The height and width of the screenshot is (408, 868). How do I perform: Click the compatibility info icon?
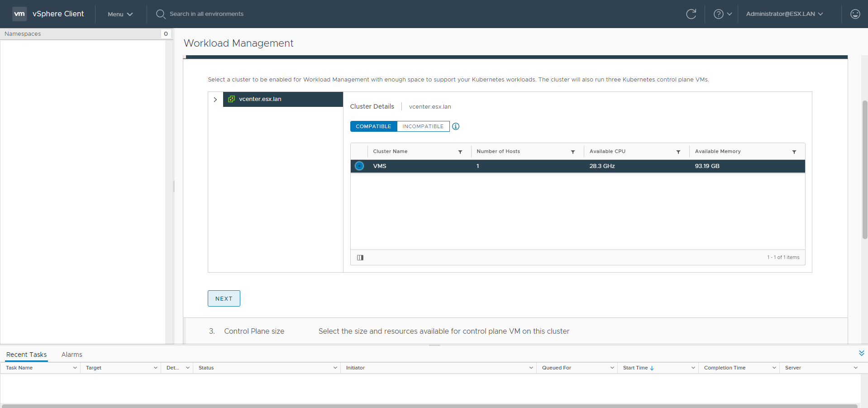pos(456,126)
